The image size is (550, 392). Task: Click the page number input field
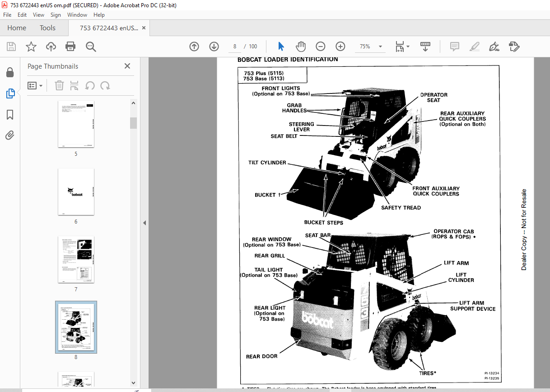point(235,47)
